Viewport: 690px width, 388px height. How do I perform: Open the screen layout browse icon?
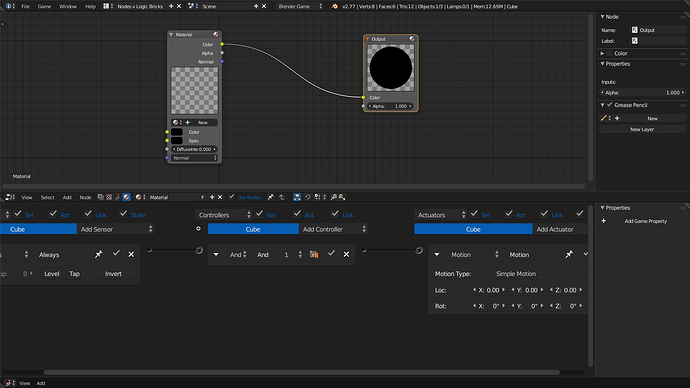pos(108,6)
